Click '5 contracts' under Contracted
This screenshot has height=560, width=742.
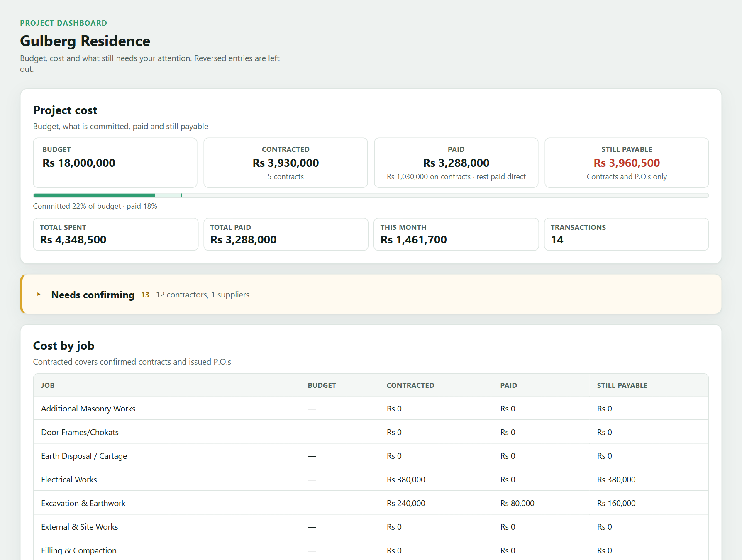tap(286, 177)
